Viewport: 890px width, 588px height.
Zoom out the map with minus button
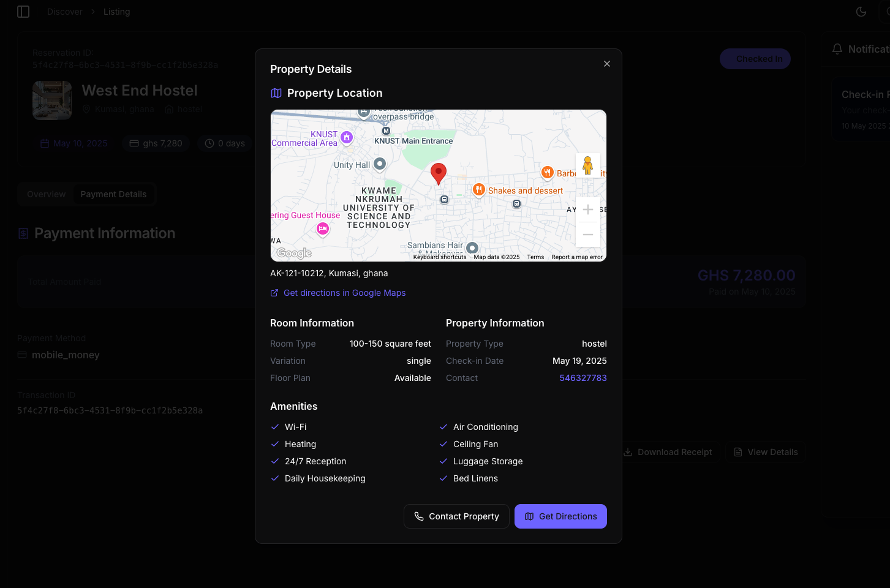pos(587,235)
